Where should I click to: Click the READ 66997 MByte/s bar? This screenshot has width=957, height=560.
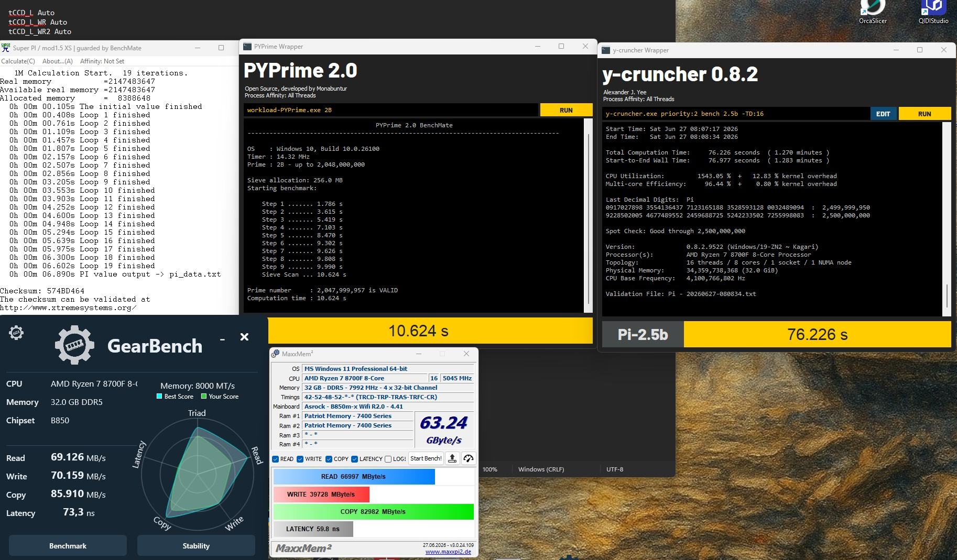coord(354,477)
